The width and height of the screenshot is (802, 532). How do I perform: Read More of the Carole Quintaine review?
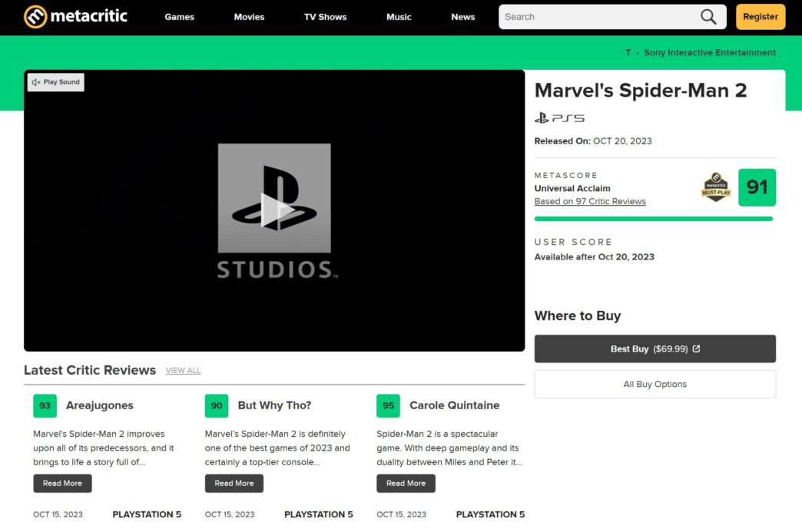[x=406, y=484]
